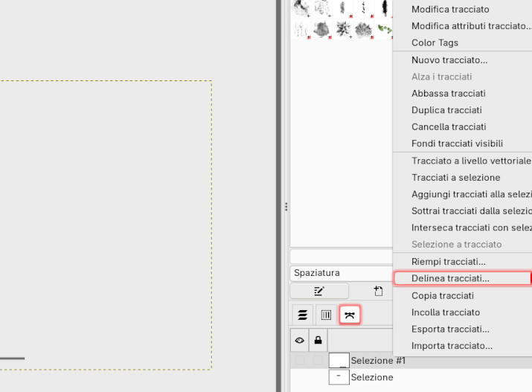Select the Selezione path row

click(x=411, y=377)
